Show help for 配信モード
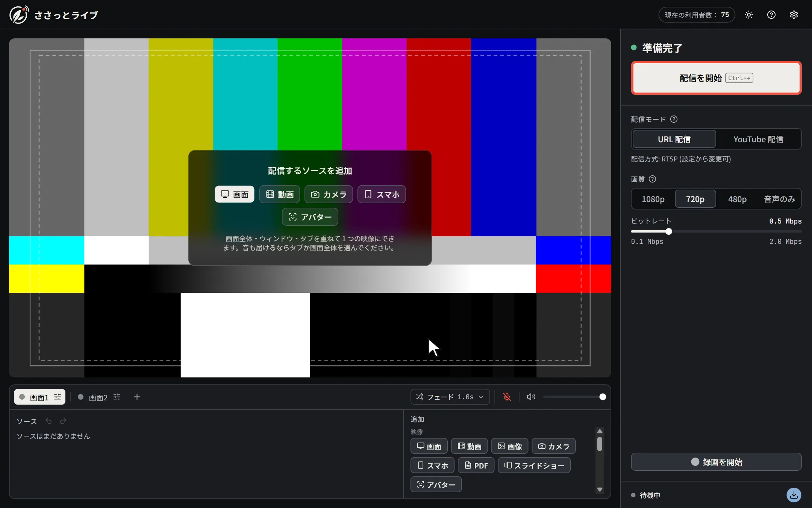Screen dimensions: 812x508 click(674, 119)
